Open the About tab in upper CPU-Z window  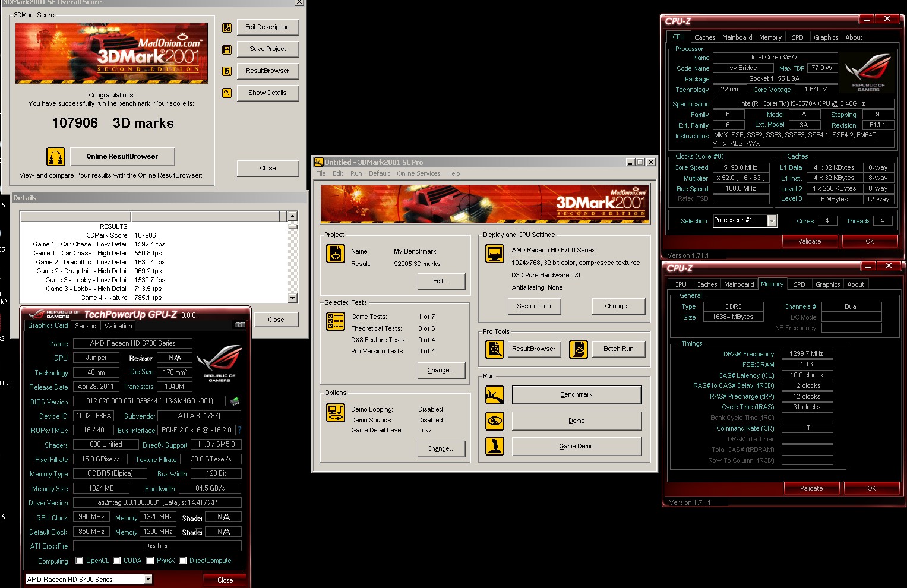tap(854, 37)
